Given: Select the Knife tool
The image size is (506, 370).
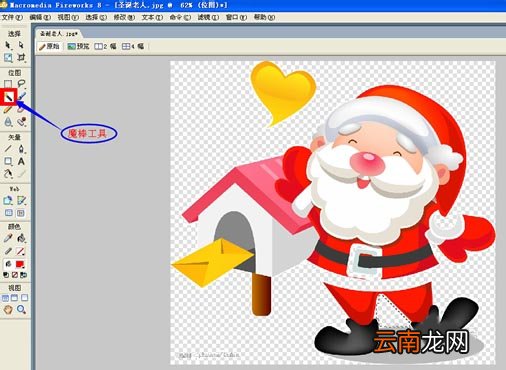Looking at the screenshot, I should (21, 174).
